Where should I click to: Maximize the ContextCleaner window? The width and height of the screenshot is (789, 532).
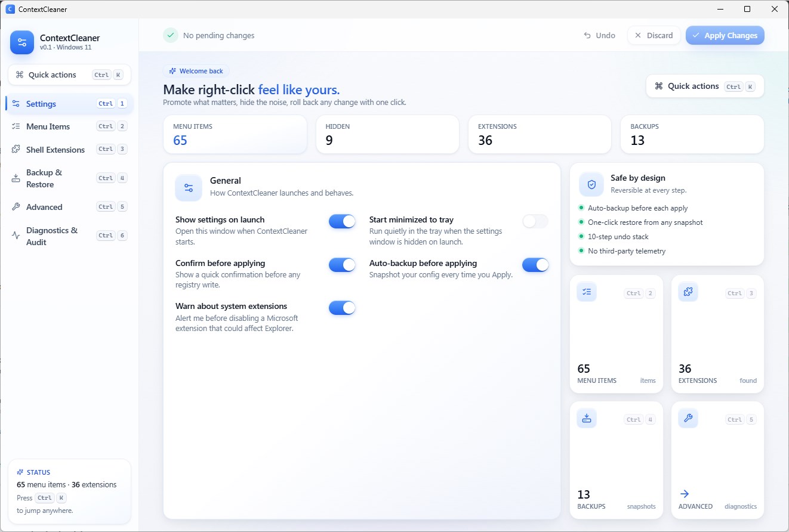pos(747,9)
